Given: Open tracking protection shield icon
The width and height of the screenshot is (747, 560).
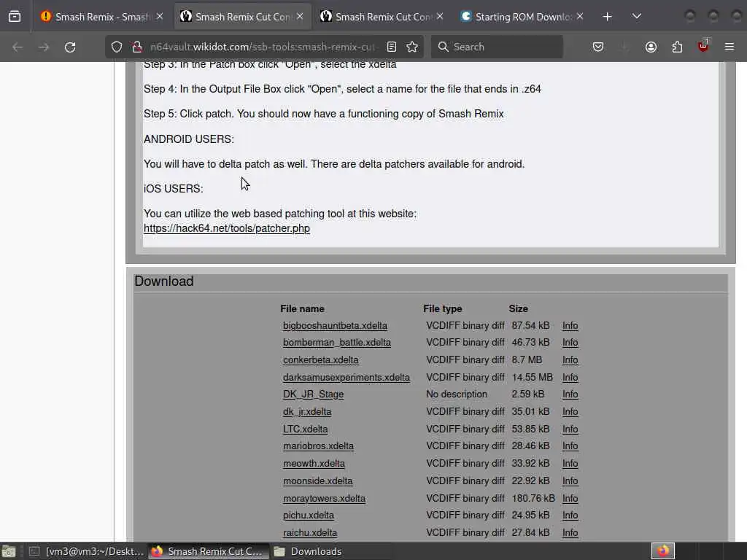Looking at the screenshot, I should point(117,47).
